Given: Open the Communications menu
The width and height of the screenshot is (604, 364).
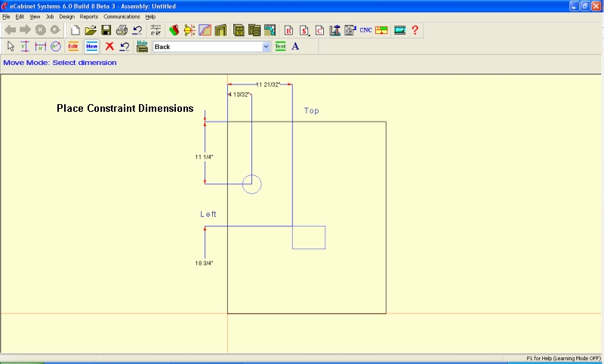Looking at the screenshot, I should point(122,16).
